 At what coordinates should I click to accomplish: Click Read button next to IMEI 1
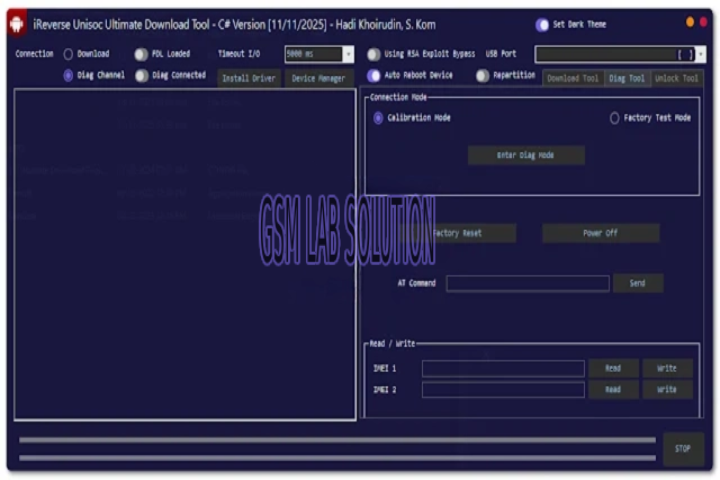613,369
